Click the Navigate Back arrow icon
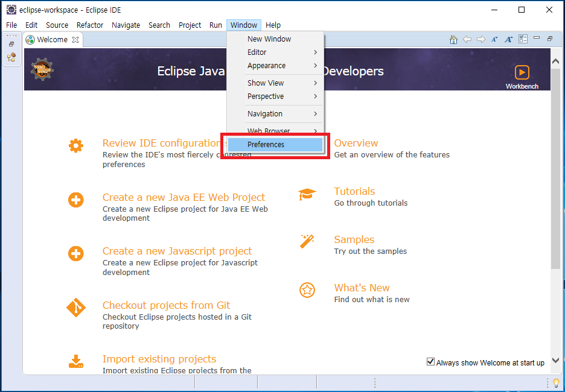 [467, 39]
